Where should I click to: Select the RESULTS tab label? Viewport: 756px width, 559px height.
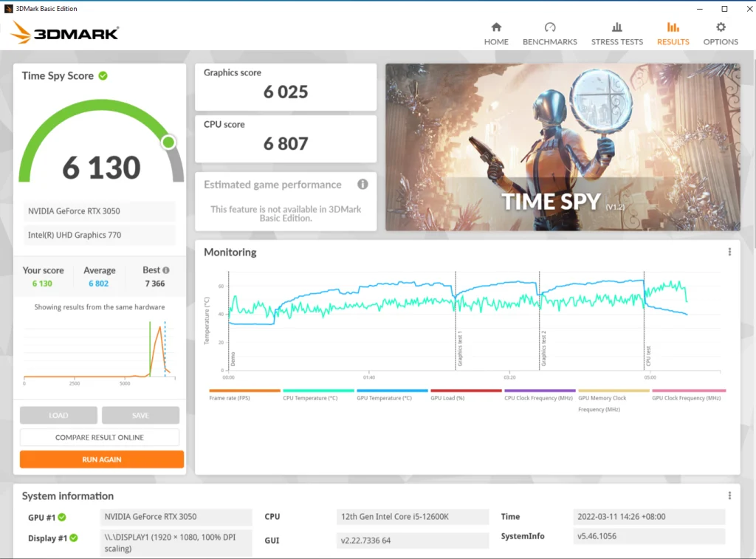click(x=673, y=42)
